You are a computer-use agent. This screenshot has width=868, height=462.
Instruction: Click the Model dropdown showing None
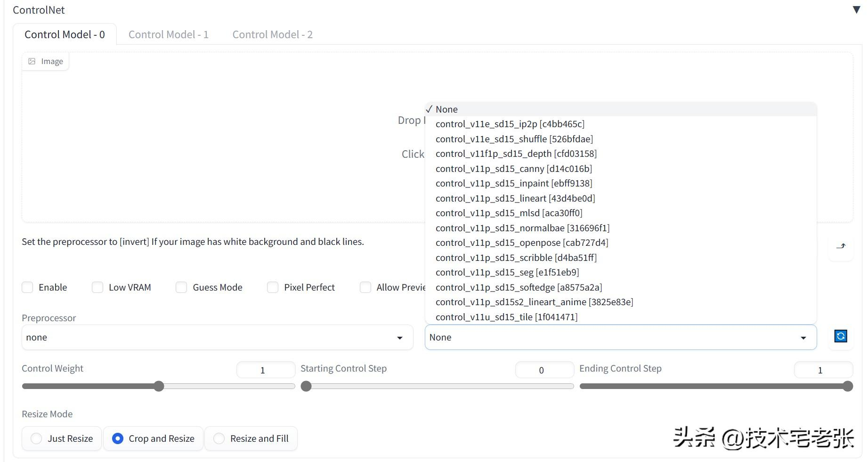tap(620, 337)
